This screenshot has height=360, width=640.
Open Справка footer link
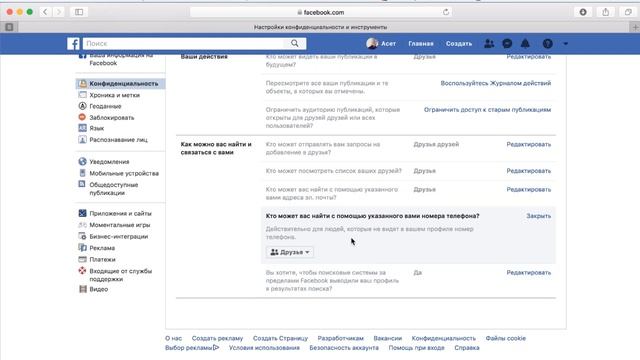click(x=467, y=348)
